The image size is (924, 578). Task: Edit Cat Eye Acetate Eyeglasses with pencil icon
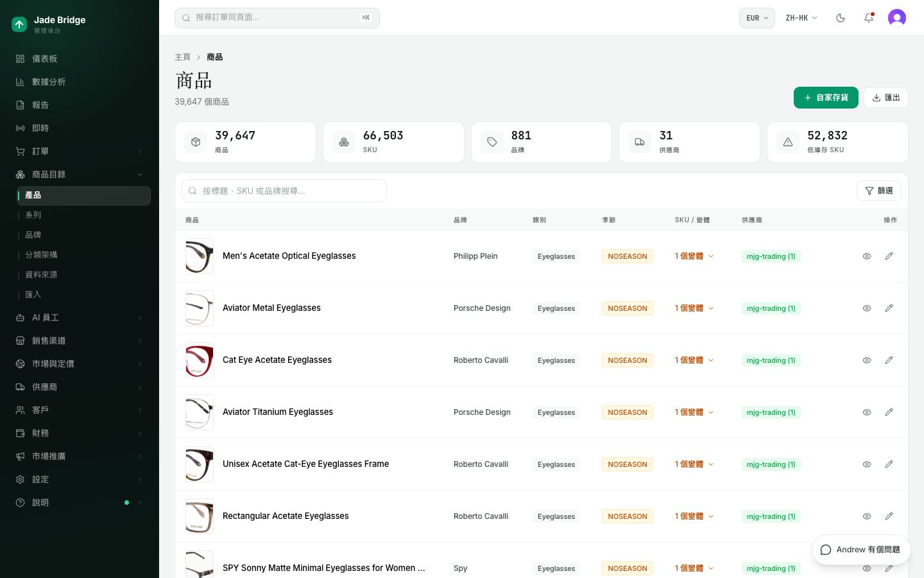pos(889,360)
